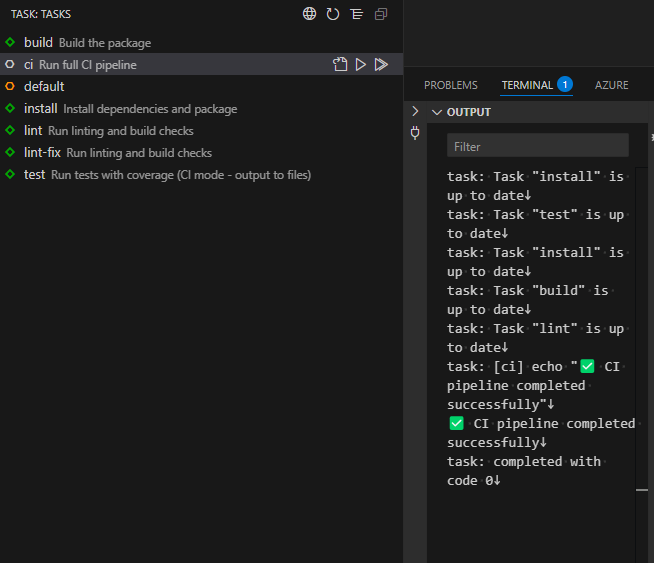The height and width of the screenshot is (563, 654).
Task: Collapse the OUTPUT section chevron
Action: (437, 112)
